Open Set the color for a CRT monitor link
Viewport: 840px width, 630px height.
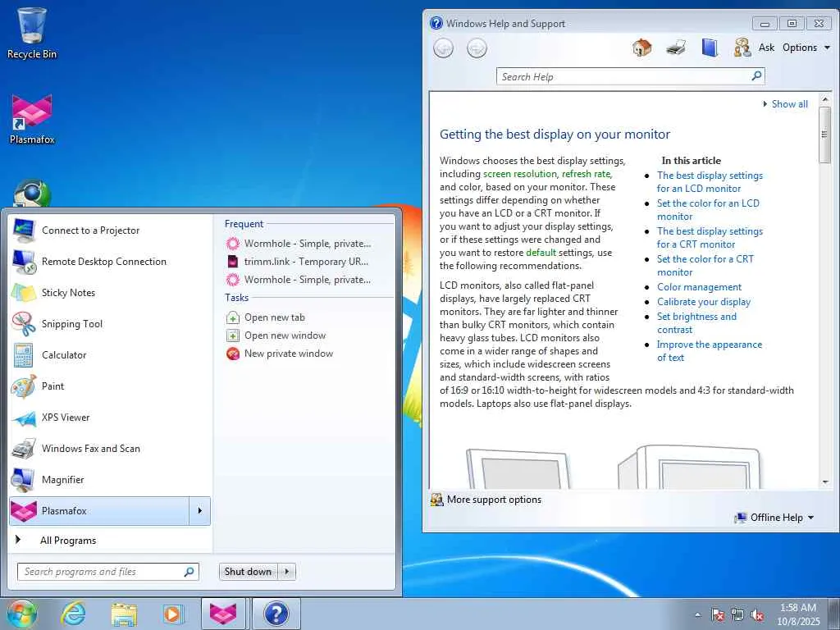[x=705, y=265]
